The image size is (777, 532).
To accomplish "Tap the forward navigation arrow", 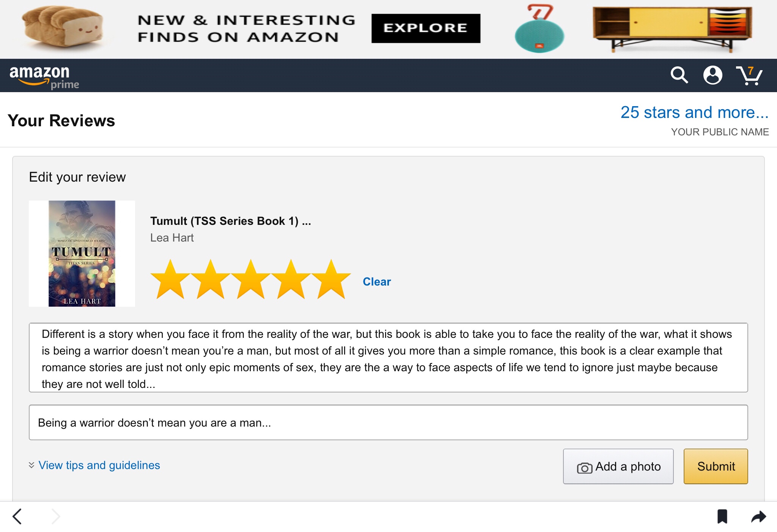I will 56,516.
